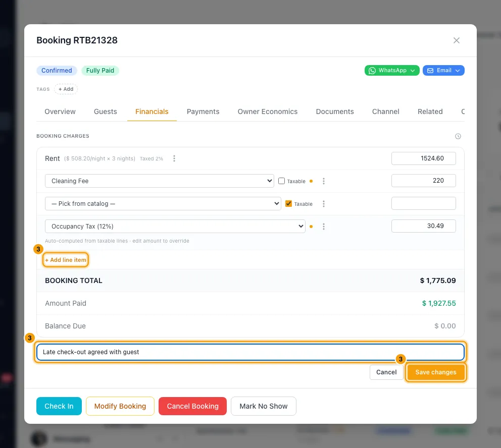Image resolution: width=501 pixels, height=448 pixels.
Task: Click the Fully Paid badge
Action: pos(100,71)
